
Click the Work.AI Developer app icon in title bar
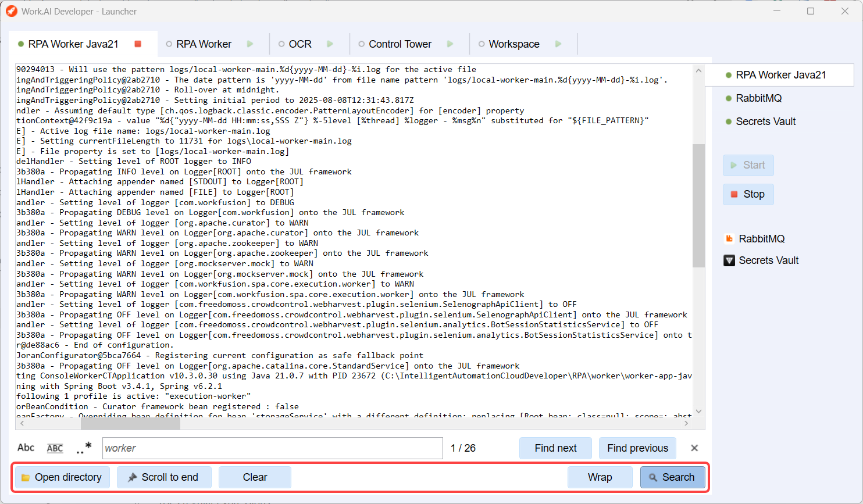pyautogui.click(x=11, y=11)
